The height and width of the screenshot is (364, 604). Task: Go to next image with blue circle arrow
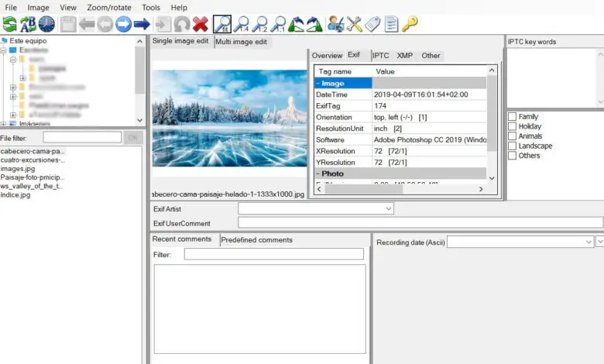pyautogui.click(x=123, y=24)
